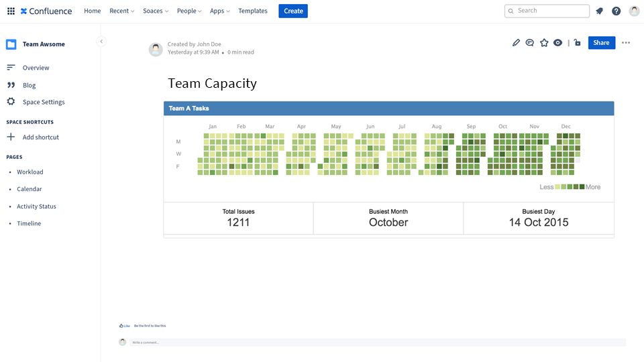
Task: Star this page as favorite
Action: coord(544,43)
